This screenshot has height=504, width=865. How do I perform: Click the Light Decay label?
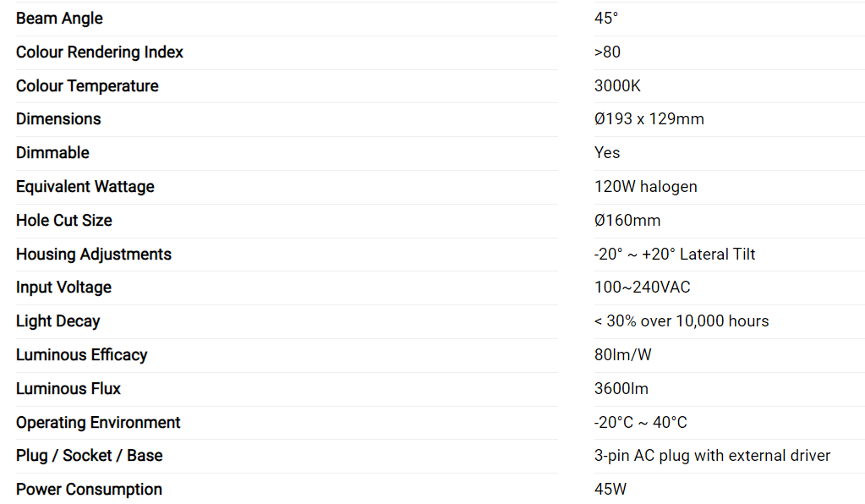pyautogui.click(x=58, y=321)
